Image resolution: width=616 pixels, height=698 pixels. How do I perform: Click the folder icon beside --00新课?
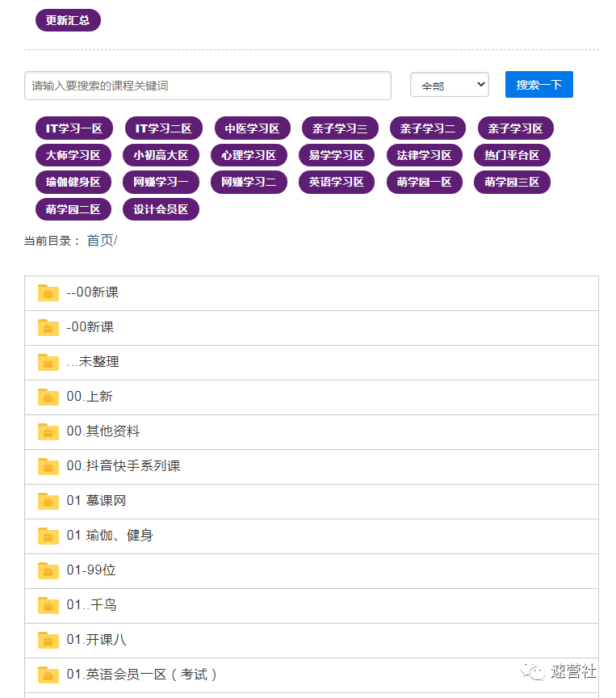[x=48, y=292]
